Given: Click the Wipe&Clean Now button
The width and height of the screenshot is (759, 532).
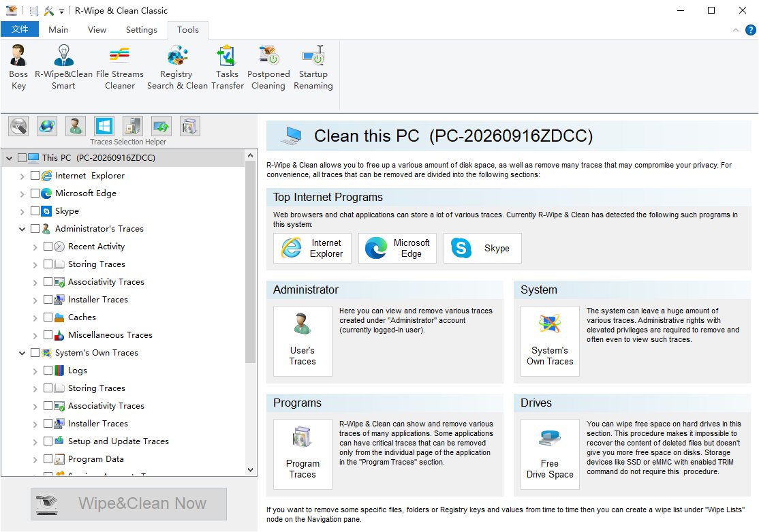Looking at the screenshot, I should pos(129,504).
